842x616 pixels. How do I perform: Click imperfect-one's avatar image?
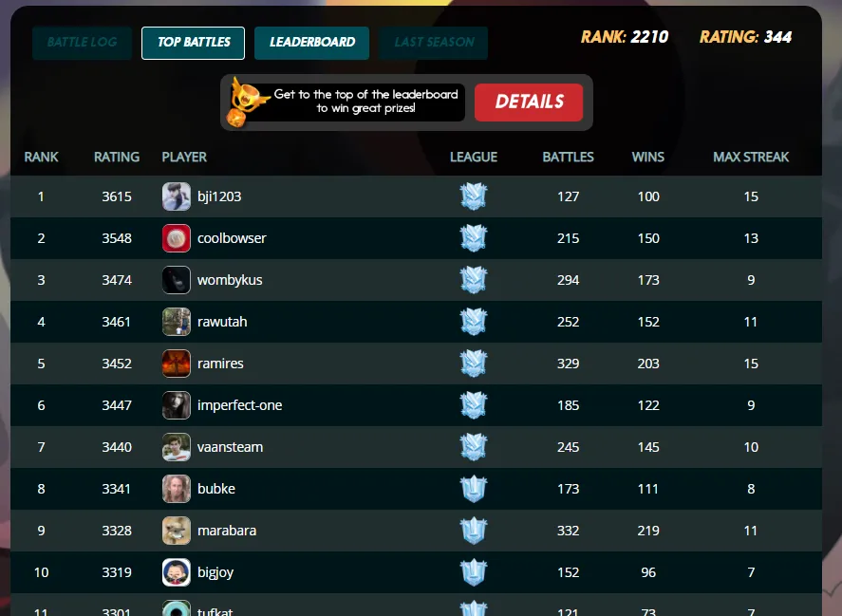pos(177,405)
